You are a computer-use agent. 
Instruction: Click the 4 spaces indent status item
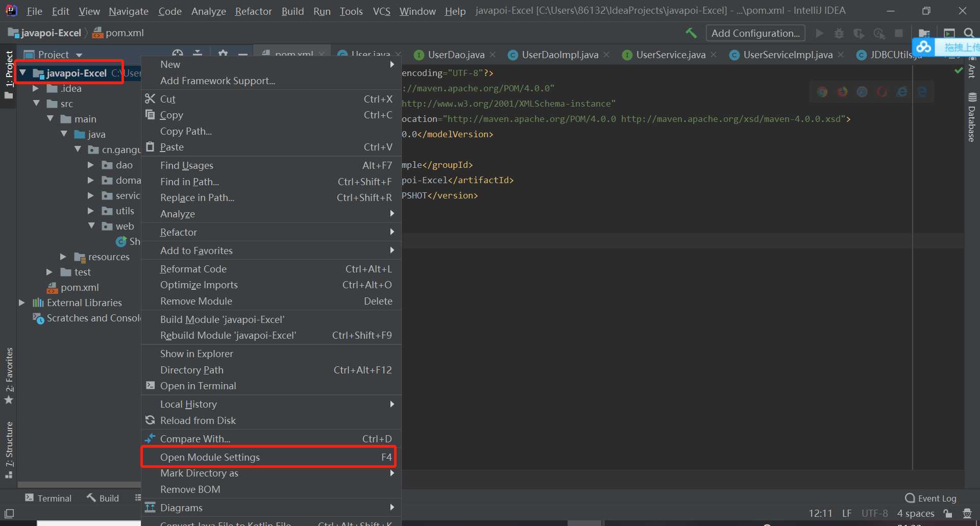916,513
